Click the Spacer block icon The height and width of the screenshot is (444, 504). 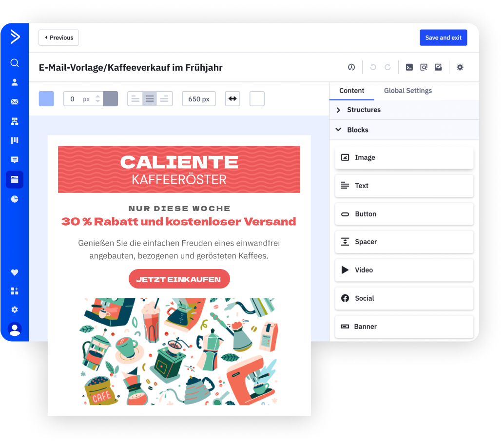(x=345, y=242)
